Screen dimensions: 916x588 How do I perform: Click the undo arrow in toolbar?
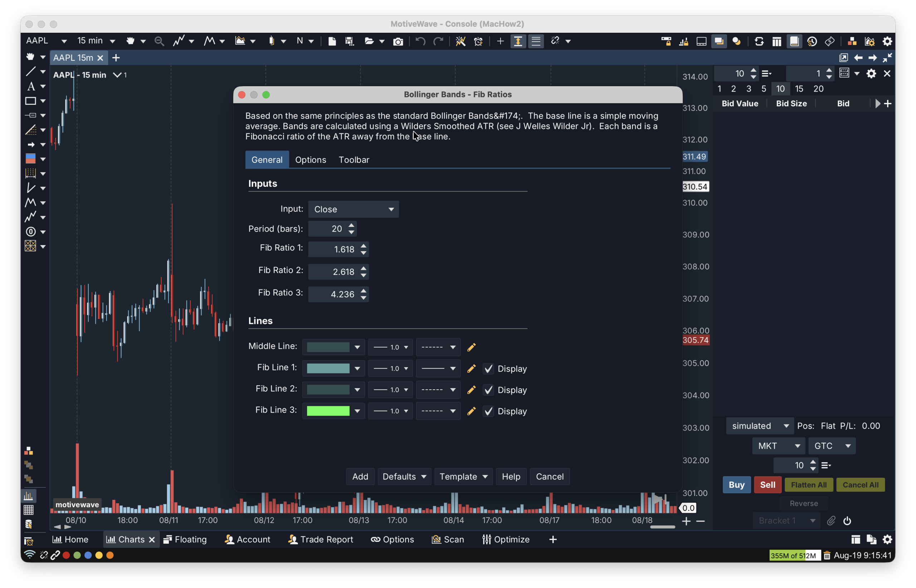point(420,41)
